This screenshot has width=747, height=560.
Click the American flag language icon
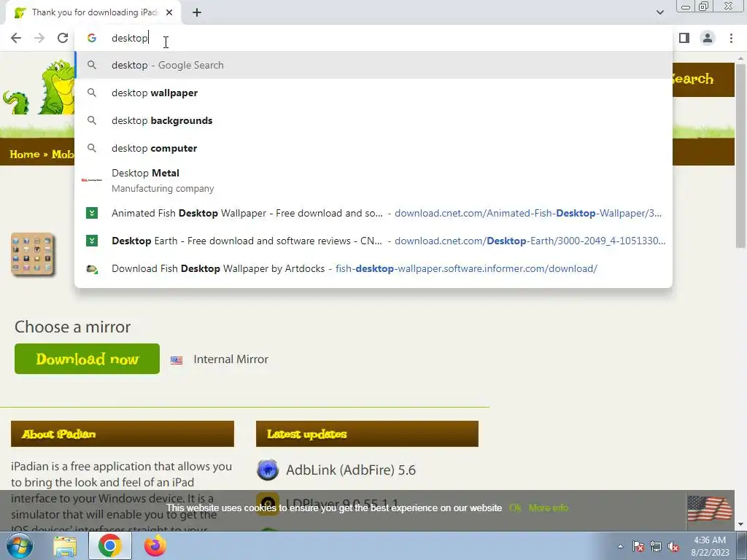(x=709, y=508)
